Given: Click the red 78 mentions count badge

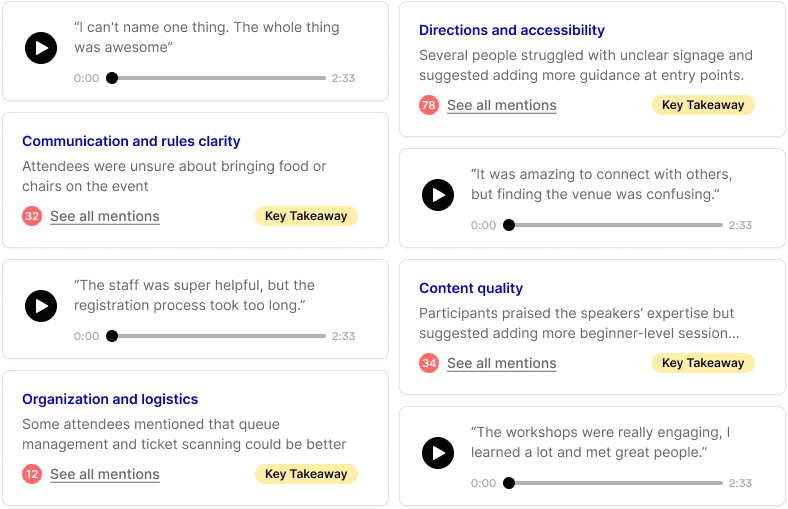Looking at the screenshot, I should tap(429, 105).
